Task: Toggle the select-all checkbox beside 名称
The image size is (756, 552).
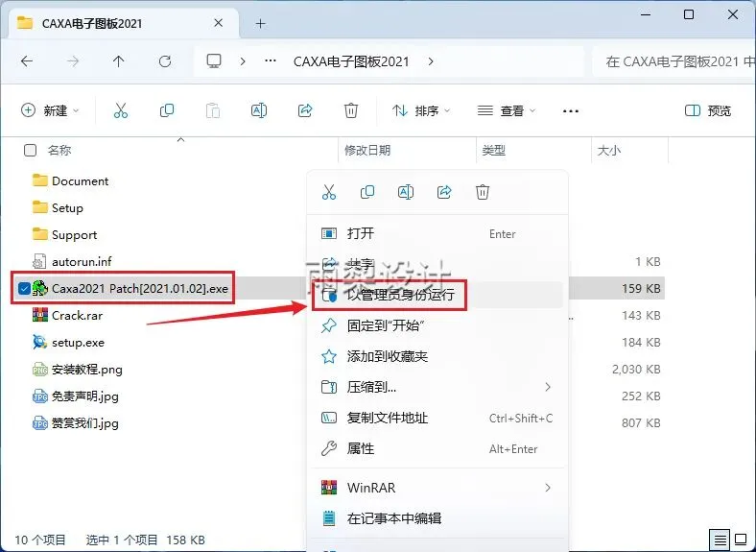Action: coord(30,150)
